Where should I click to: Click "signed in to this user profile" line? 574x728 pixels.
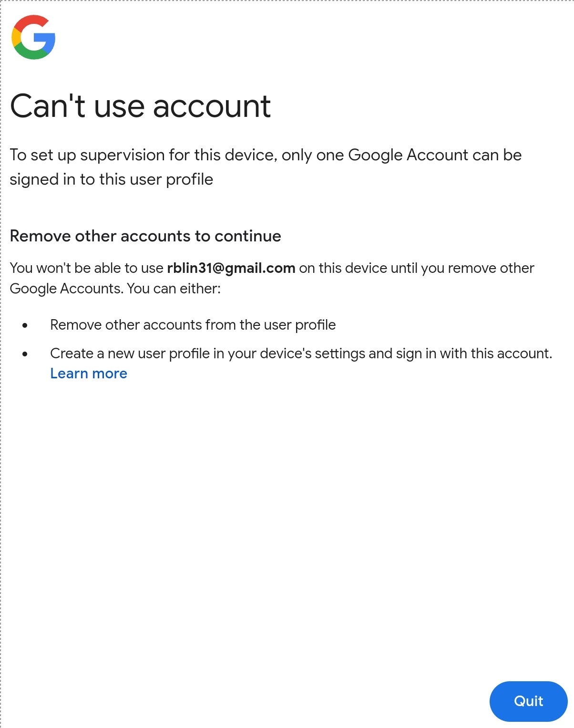coord(112,179)
